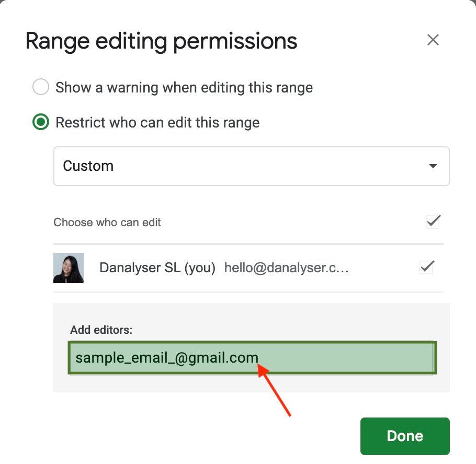Uncheck the Danalyser SL editor checkbox
The width and height of the screenshot is (476, 464).
tap(427, 268)
